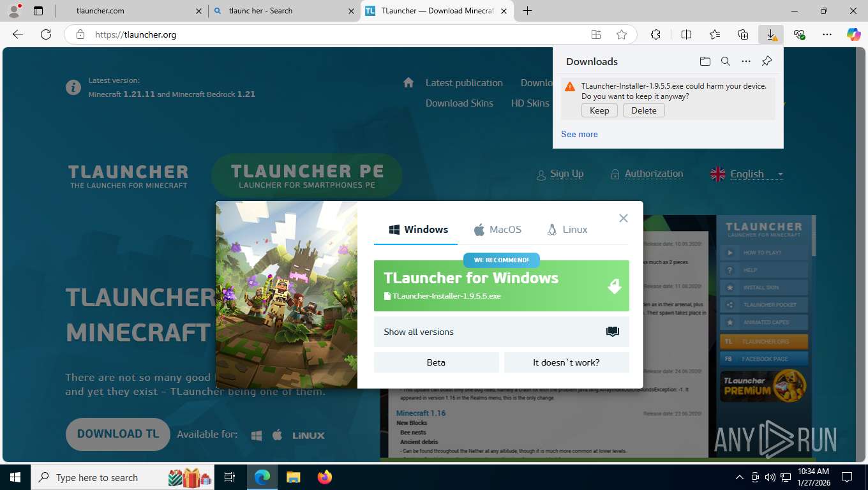Open the new tab plus button
Viewport: 868px width, 490px height.
527,11
